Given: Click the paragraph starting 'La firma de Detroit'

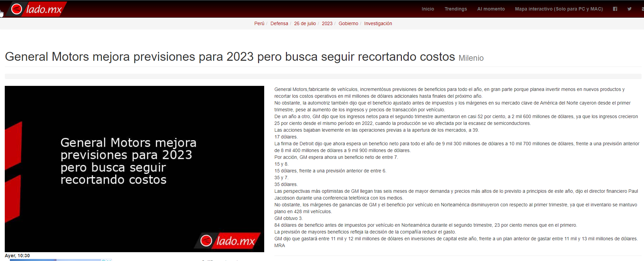Looking at the screenshot, I should [457, 147].
